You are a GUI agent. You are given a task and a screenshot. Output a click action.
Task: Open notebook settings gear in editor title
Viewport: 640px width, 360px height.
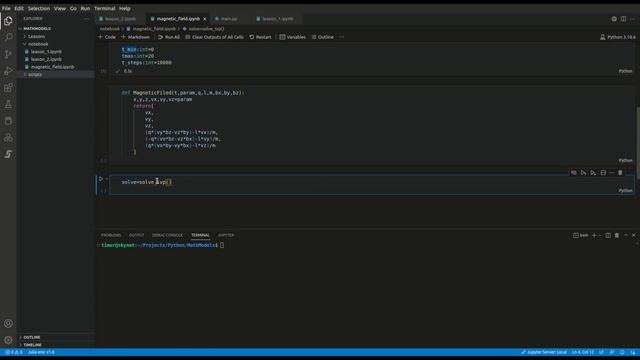(x=614, y=19)
